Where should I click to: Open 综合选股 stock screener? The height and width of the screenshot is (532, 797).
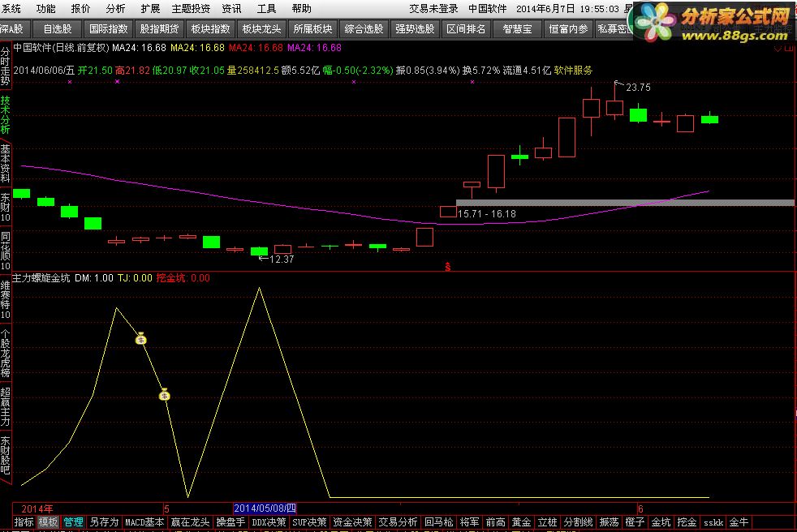[364, 29]
